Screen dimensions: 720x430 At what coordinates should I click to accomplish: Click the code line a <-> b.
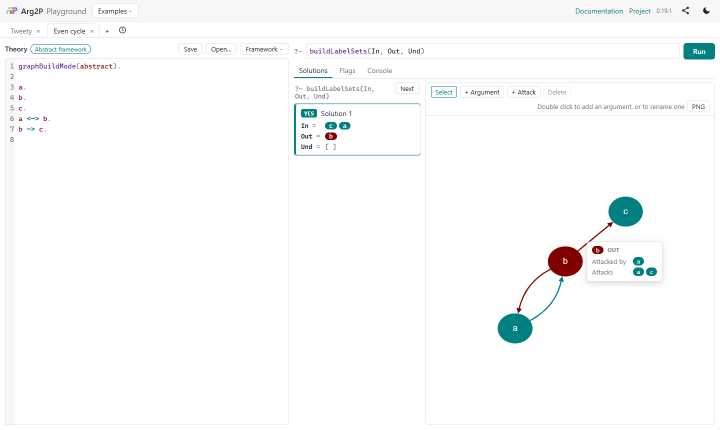[x=34, y=119]
